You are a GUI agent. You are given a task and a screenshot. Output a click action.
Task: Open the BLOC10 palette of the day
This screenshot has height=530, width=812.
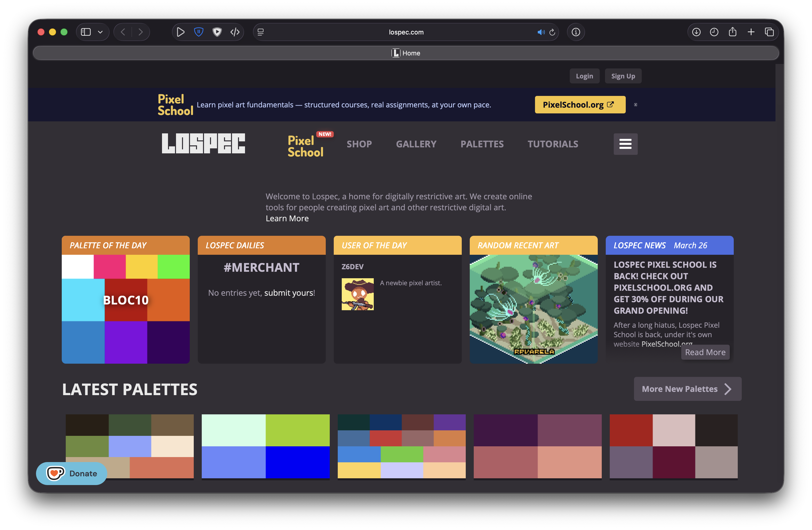pos(125,309)
